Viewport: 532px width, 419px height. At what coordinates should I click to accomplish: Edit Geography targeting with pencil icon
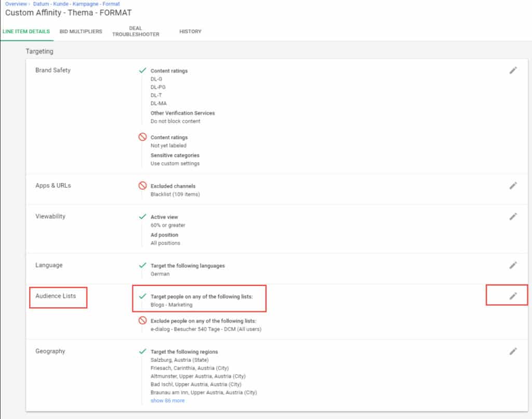513,351
